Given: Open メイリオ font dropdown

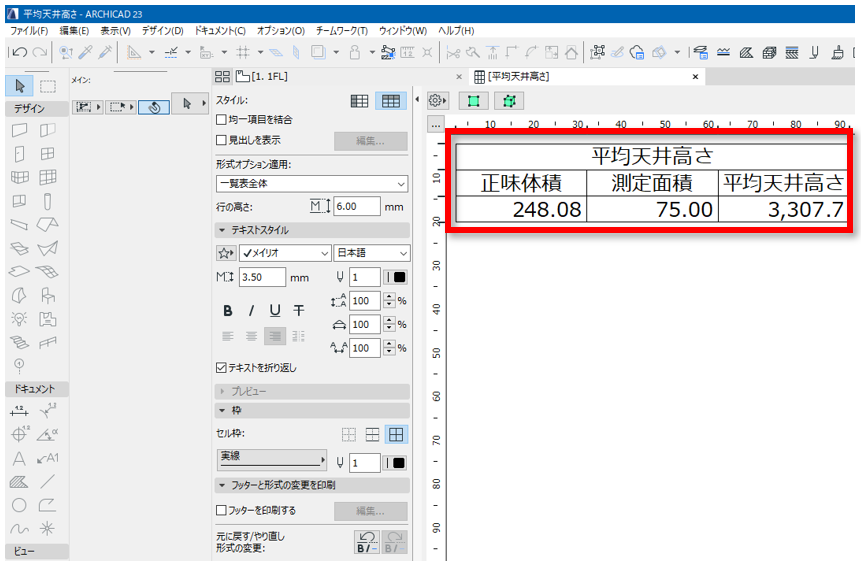Looking at the screenshot, I should click(285, 253).
